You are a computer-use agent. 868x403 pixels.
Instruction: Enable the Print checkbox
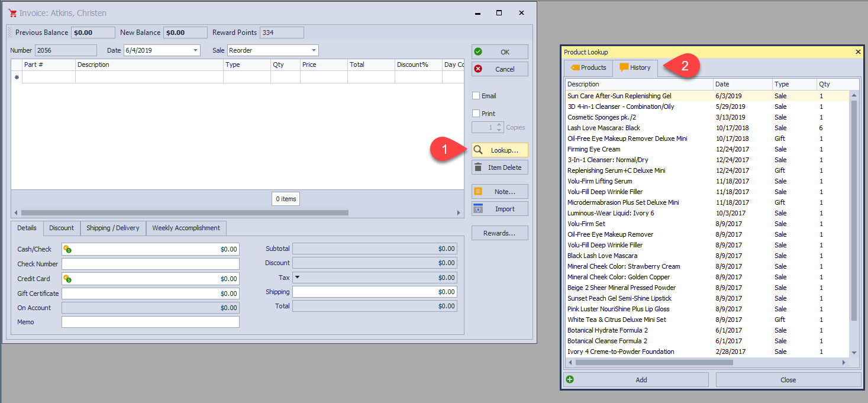pyautogui.click(x=476, y=114)
